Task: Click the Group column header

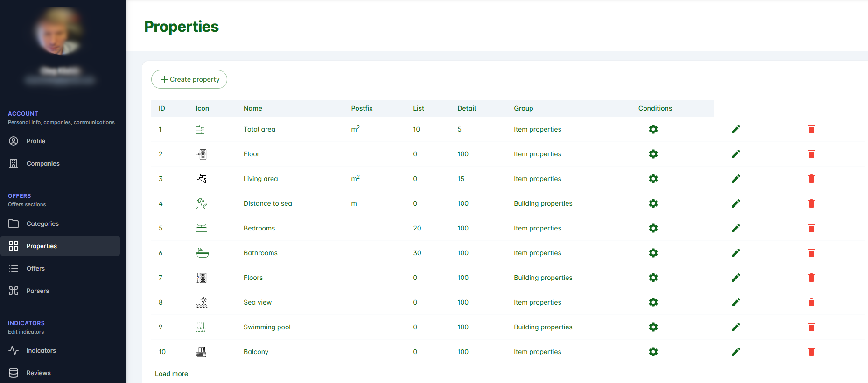Action: point(524,108)
